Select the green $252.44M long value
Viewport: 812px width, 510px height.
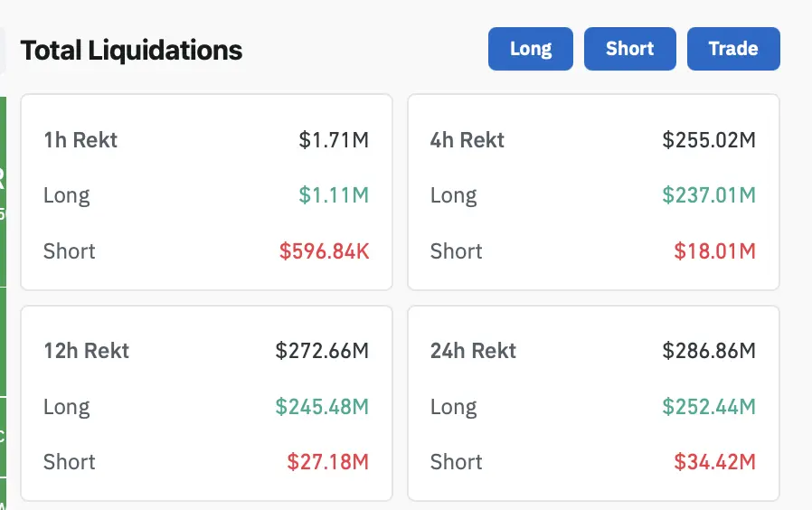[x=709, y=407]
